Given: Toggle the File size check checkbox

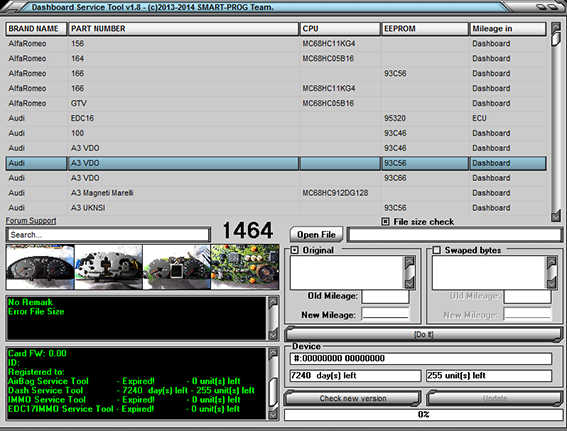Looking at the screenshot, I should click(x=385, y=222).
